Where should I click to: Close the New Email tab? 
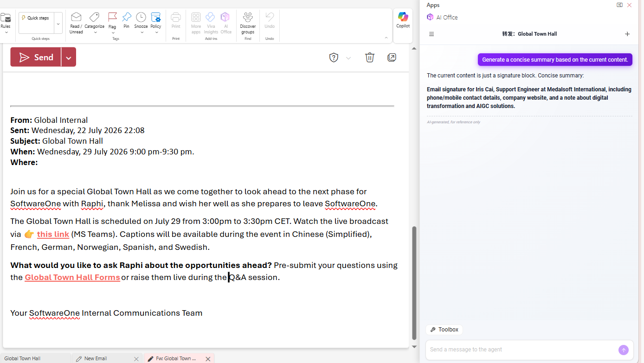[x=136, y=359]
